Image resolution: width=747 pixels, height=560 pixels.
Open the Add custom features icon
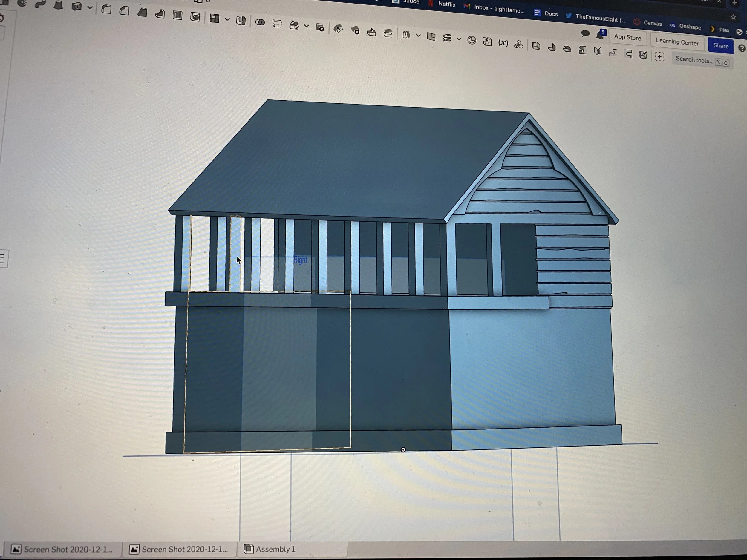point(659,56)
